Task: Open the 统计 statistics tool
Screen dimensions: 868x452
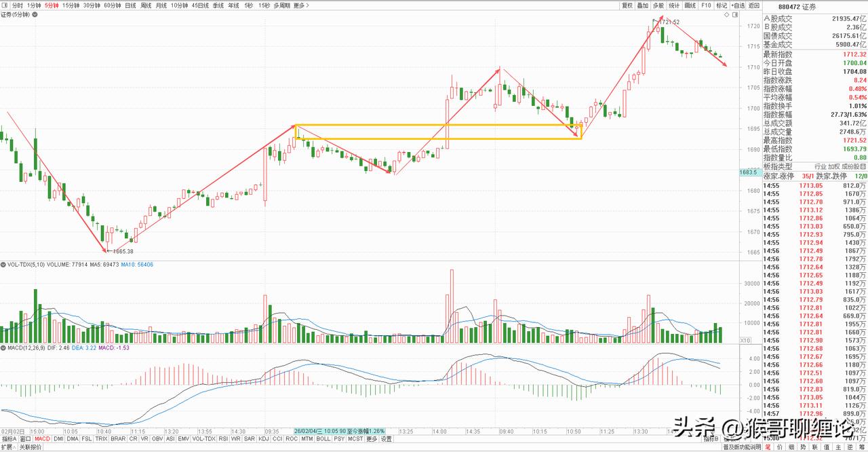Action: tap(674, 5)
